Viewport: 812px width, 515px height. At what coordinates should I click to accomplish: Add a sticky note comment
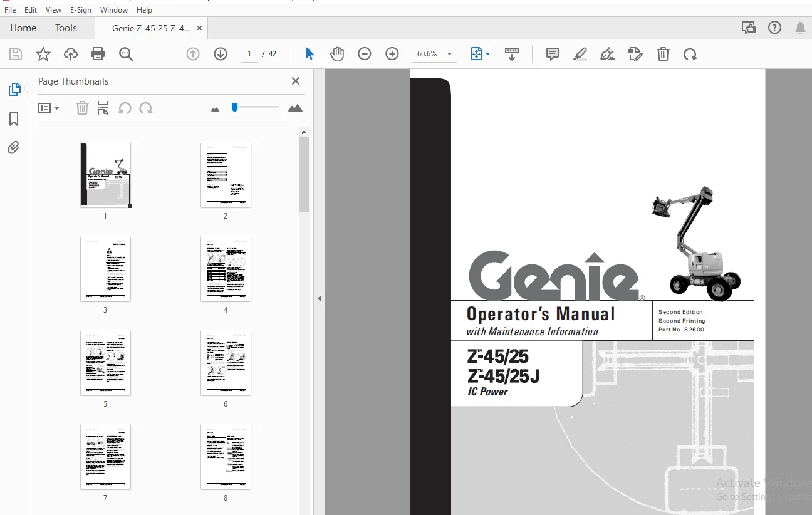coord(553,54)
